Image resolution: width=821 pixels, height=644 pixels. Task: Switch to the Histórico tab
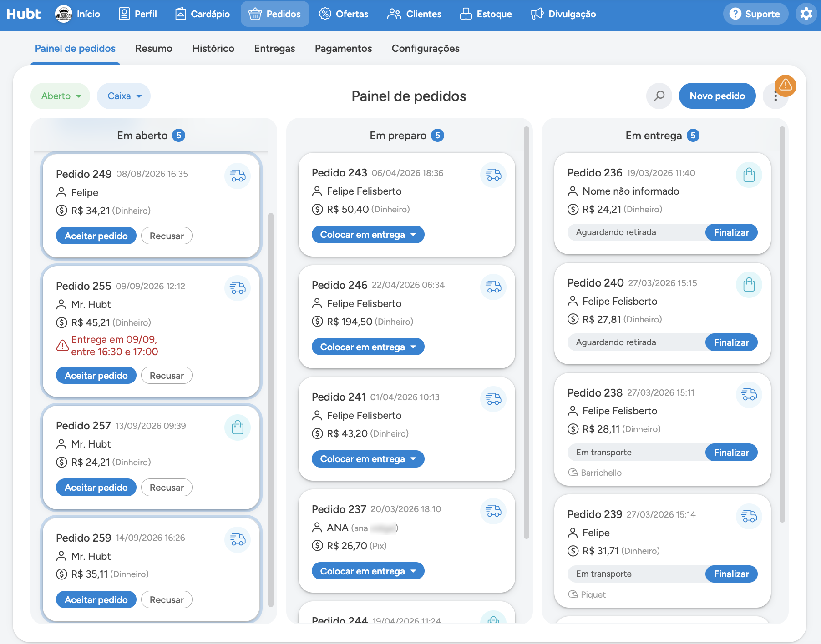point(213,48)
